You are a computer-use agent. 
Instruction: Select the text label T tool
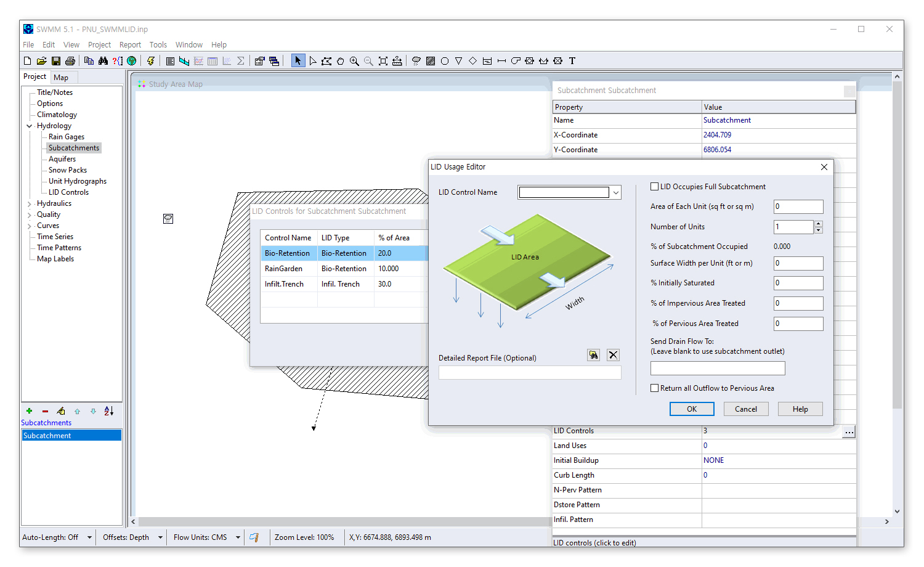572,61
